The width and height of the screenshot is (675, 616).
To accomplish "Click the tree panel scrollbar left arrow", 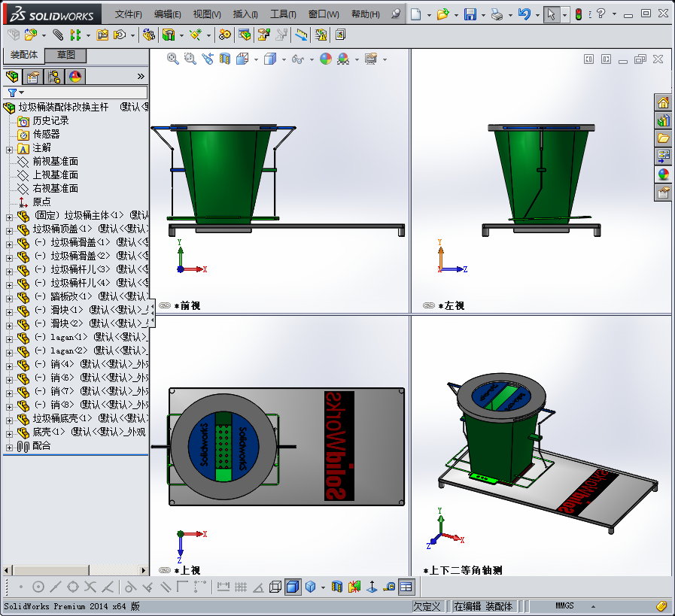I will 6,570.
